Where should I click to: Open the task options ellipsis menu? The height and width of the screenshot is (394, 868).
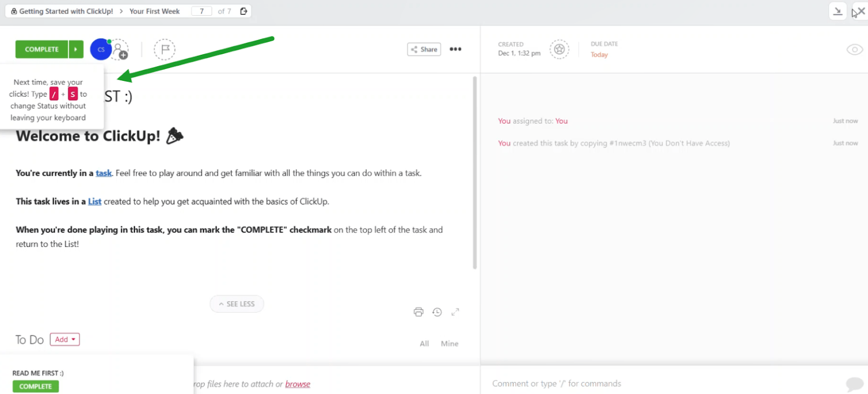click(x=455, y=49)
